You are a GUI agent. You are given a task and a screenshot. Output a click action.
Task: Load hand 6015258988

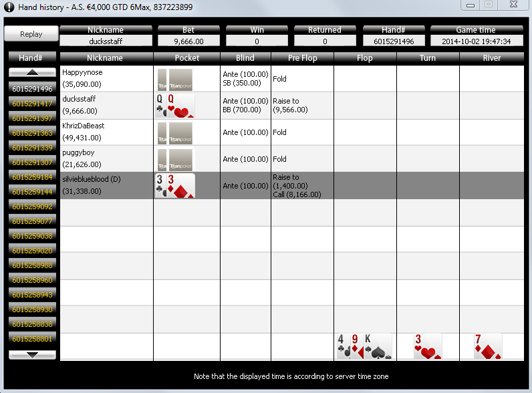click(x=32, y=265)
